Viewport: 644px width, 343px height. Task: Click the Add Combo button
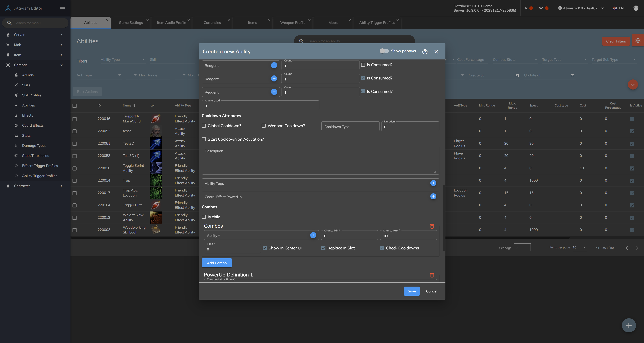pyautogui.click(x=217, y=263)
